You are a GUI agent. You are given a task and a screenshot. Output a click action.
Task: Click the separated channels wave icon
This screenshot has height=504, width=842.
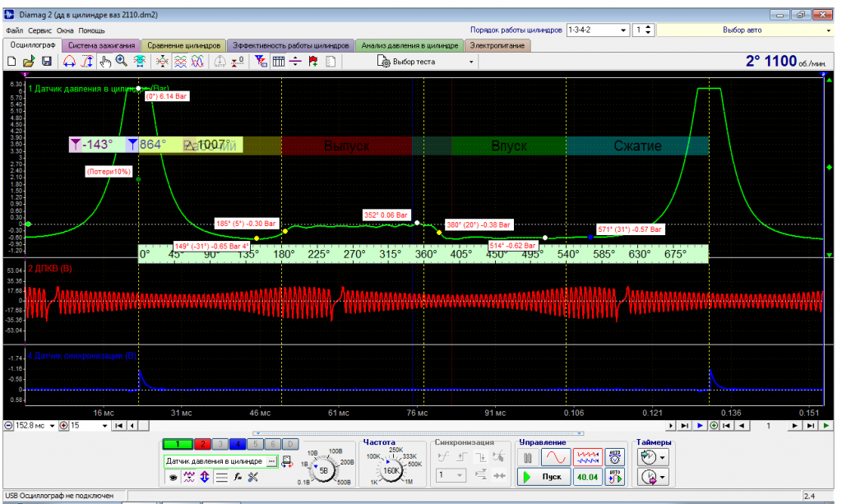pos(180,62)
